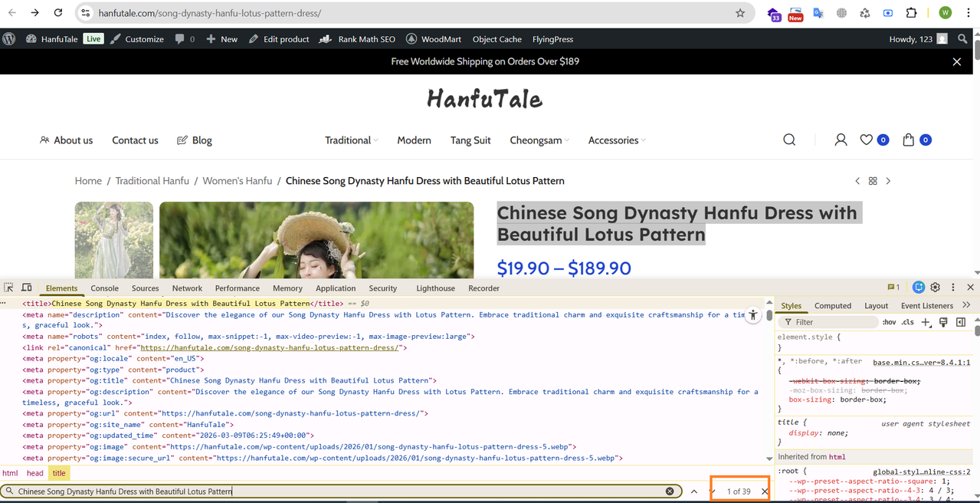Expand the Traditional menu dropdown

[x=375, y=140]
